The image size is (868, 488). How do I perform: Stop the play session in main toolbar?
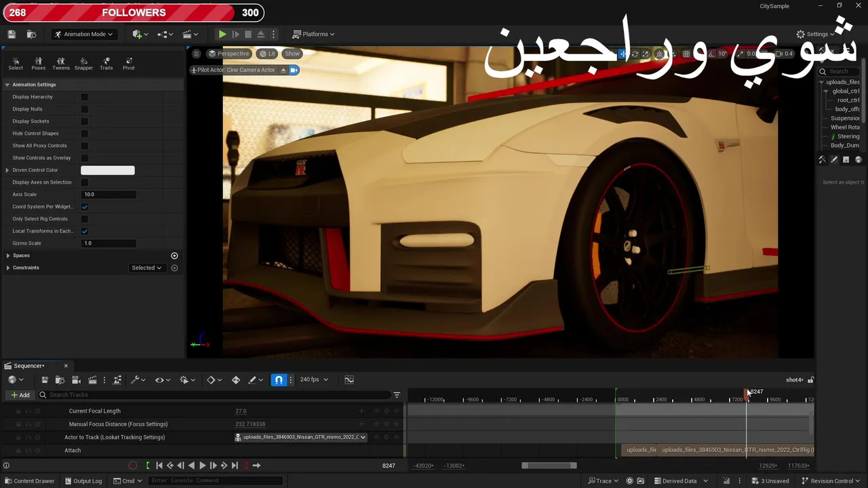click(248, 34)
